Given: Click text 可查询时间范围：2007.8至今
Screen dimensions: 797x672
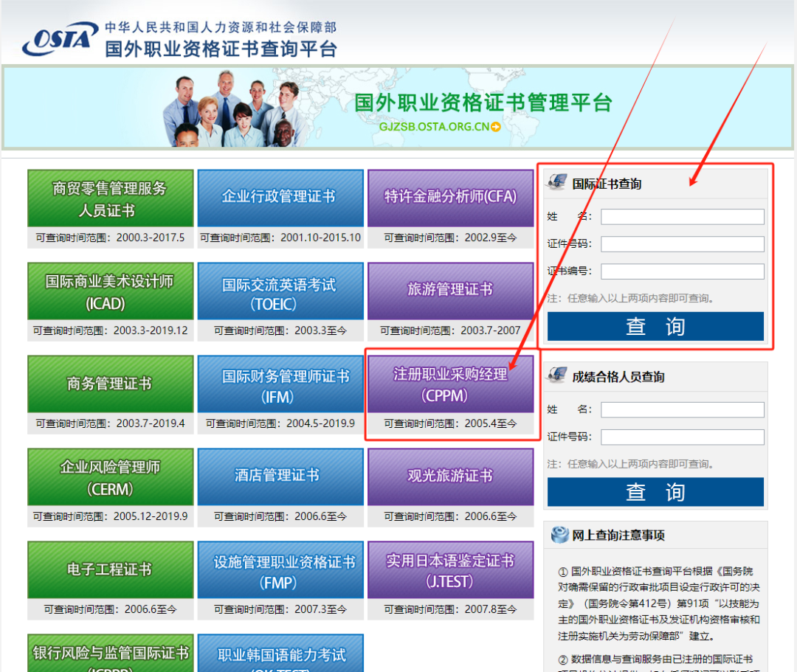Looking at the screenshot, I should click(450, 609).
